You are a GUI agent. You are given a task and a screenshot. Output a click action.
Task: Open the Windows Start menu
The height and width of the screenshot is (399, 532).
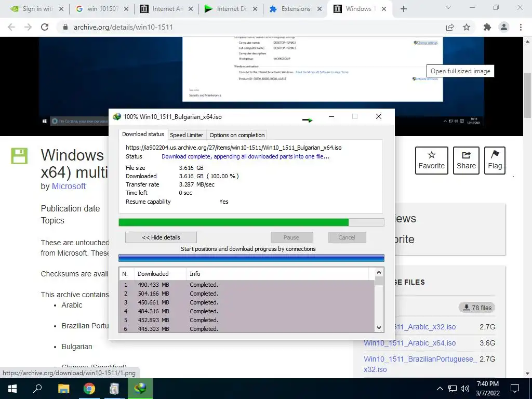(x=12, y=389)
